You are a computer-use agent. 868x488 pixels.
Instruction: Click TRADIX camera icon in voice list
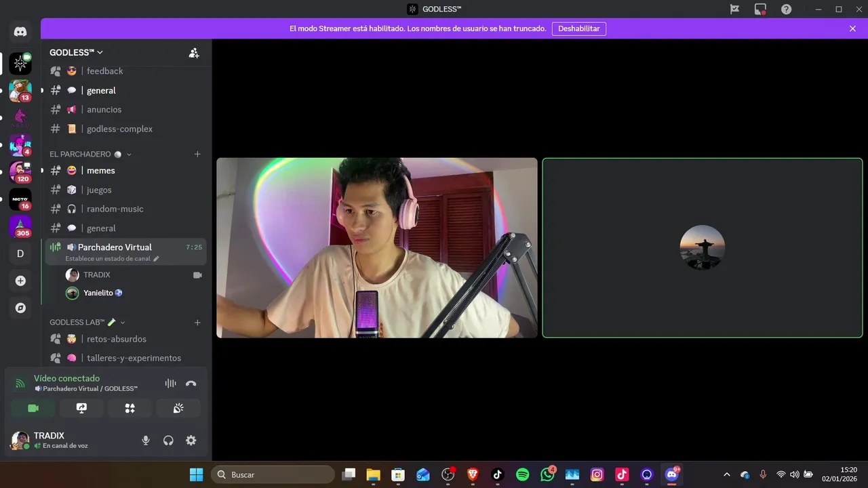197,275
